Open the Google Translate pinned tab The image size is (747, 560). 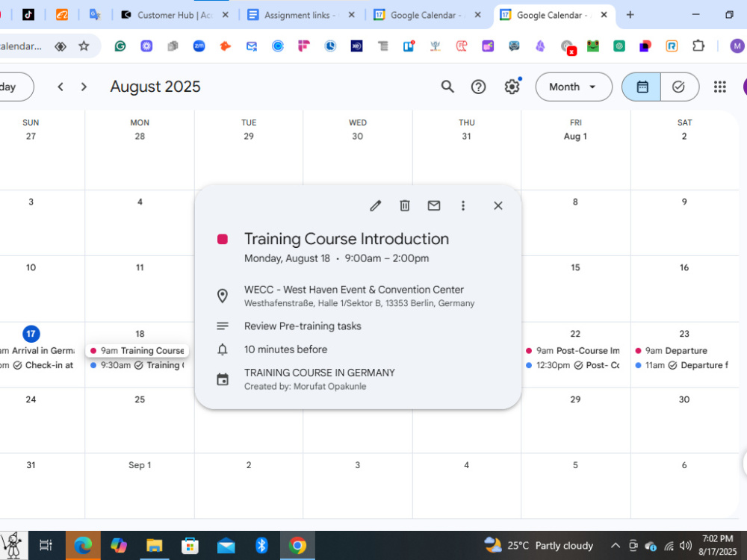[95, 15]
